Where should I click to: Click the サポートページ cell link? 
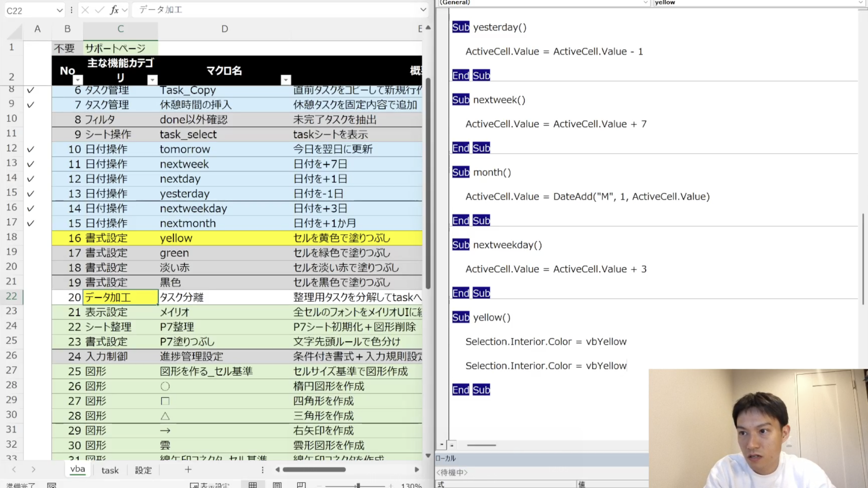click(x=115, y=48)
